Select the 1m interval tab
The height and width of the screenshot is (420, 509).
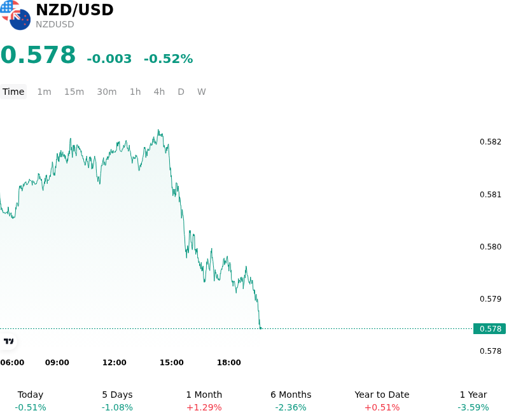[44, 92]
